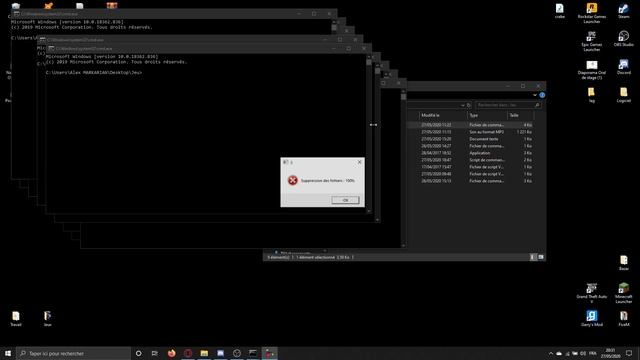Expand the Explorer ribbon with the chevron

[x=535, y=95]
